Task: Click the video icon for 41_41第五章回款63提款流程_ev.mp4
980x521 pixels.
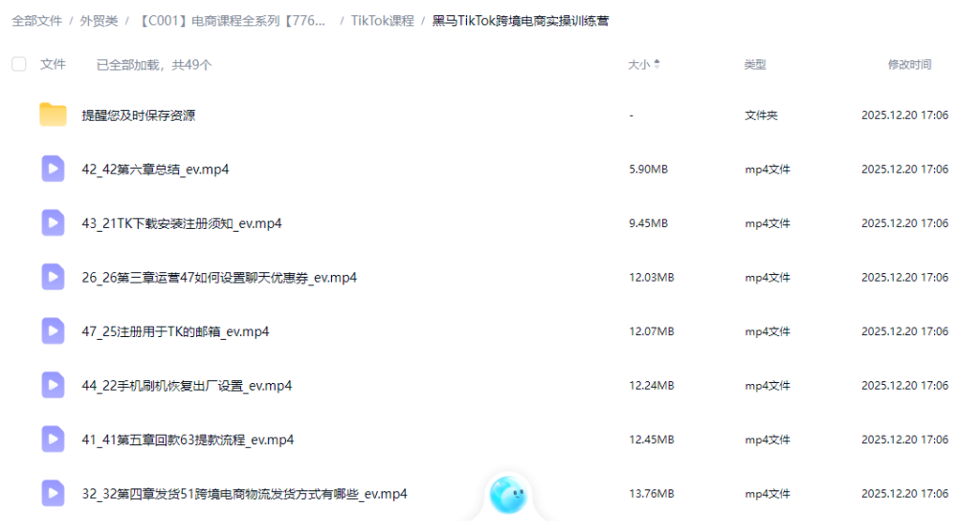Action: (x=53, y=439)
